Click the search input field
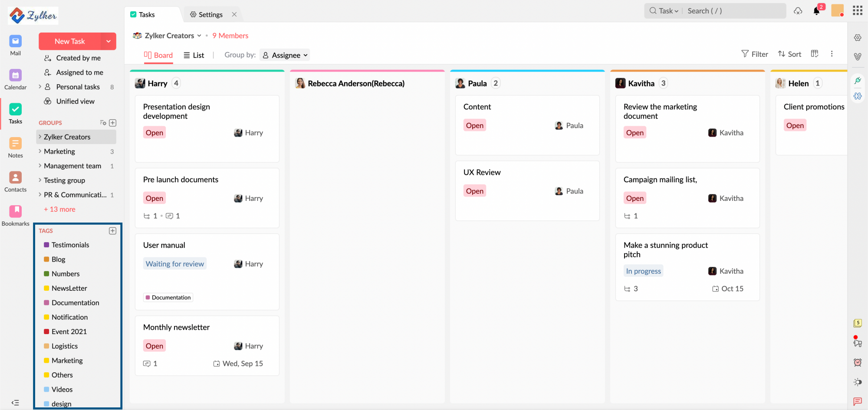This screenshot has height=410, width=868. pos(734,11)
